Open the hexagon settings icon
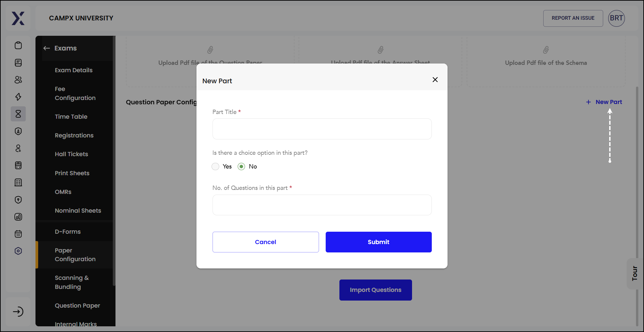 [18, 251]
